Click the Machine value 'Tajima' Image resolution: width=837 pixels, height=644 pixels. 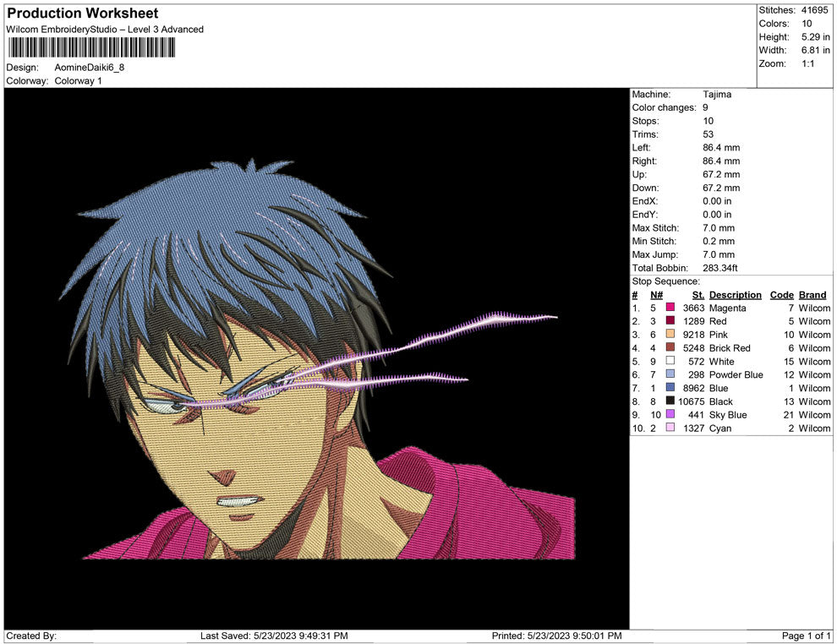tap(717, 95)
